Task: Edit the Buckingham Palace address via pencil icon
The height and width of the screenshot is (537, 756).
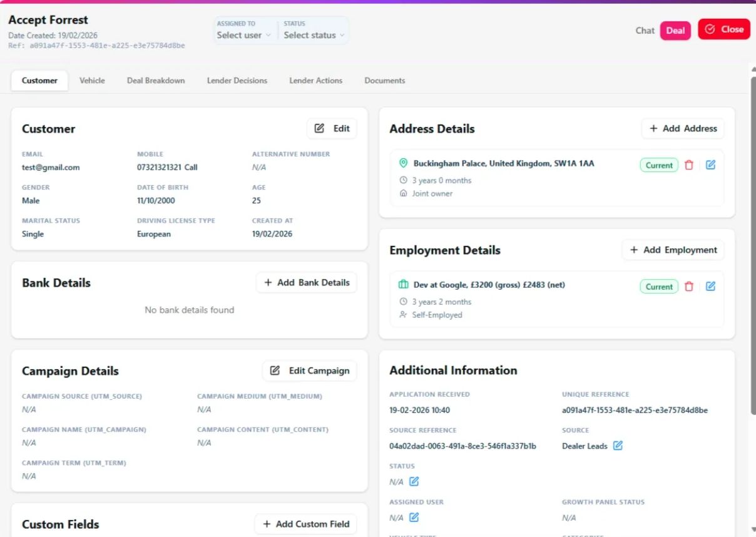Action: pyautogui.click(x=710, y=165)
